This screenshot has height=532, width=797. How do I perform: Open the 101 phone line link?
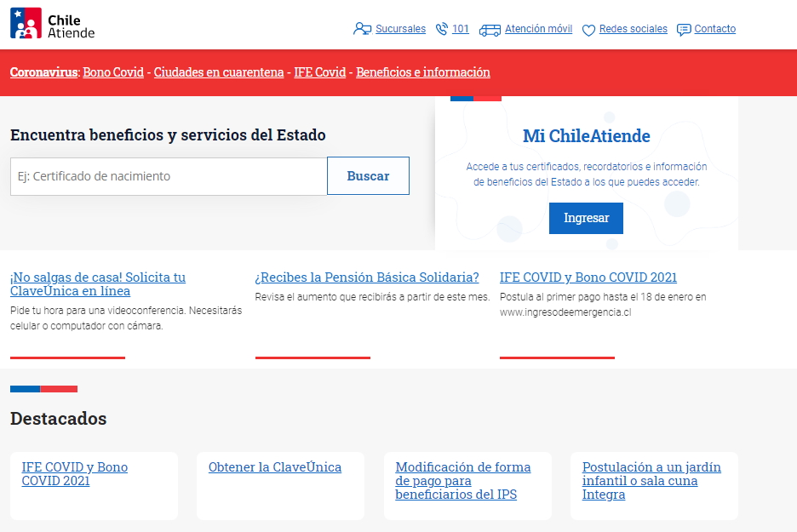[461, 29]
